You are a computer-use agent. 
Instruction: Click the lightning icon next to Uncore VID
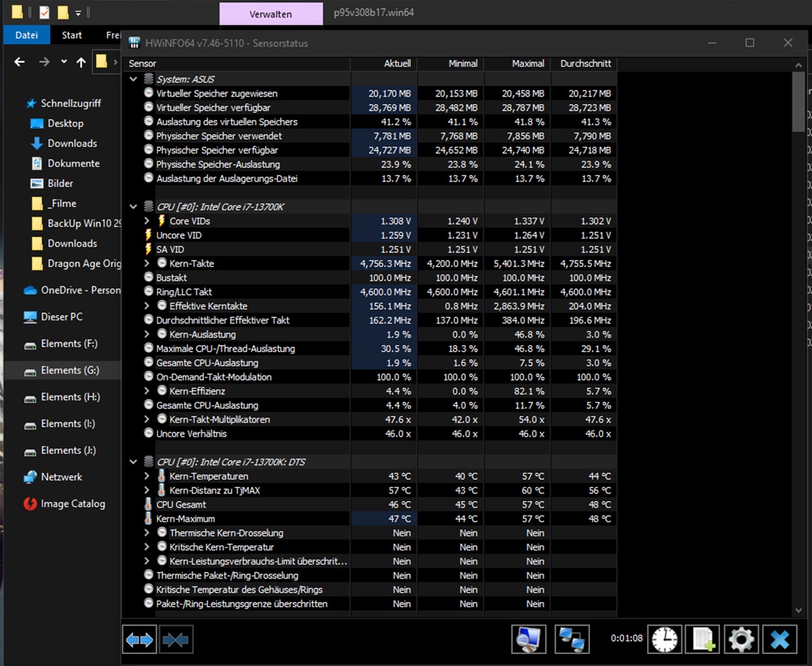click(x=148, y=235)
